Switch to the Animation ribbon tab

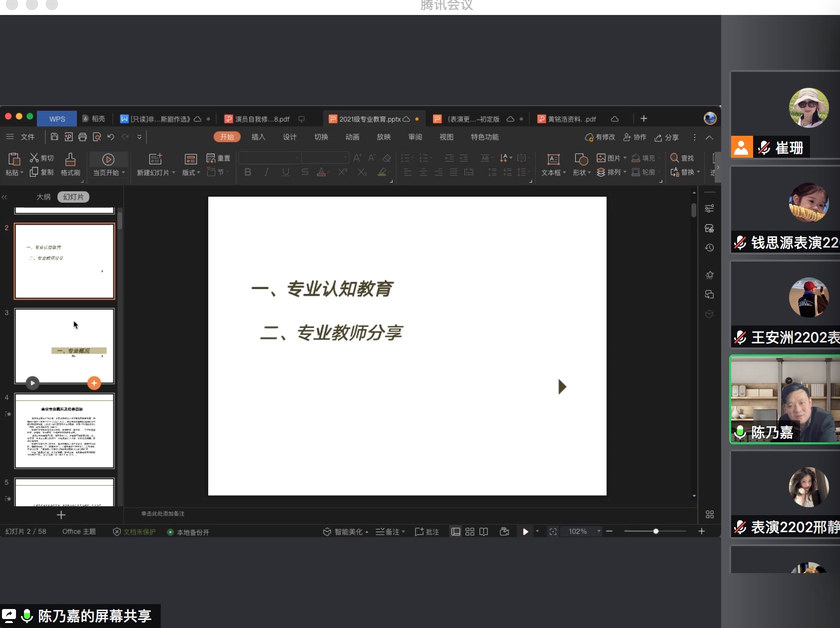click(352, 137)
